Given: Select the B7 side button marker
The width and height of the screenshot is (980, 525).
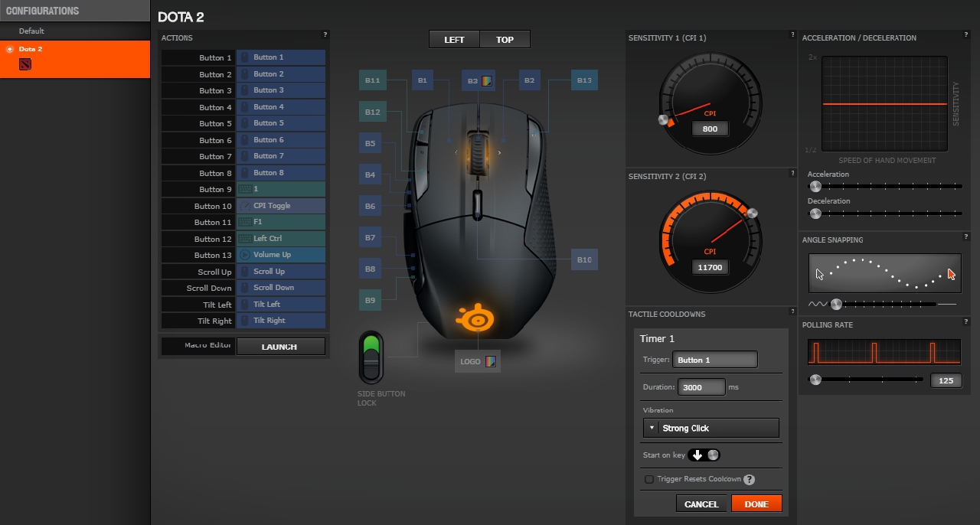Looking at the screenshot, I should pyautogui.click(x=371, y=238).
